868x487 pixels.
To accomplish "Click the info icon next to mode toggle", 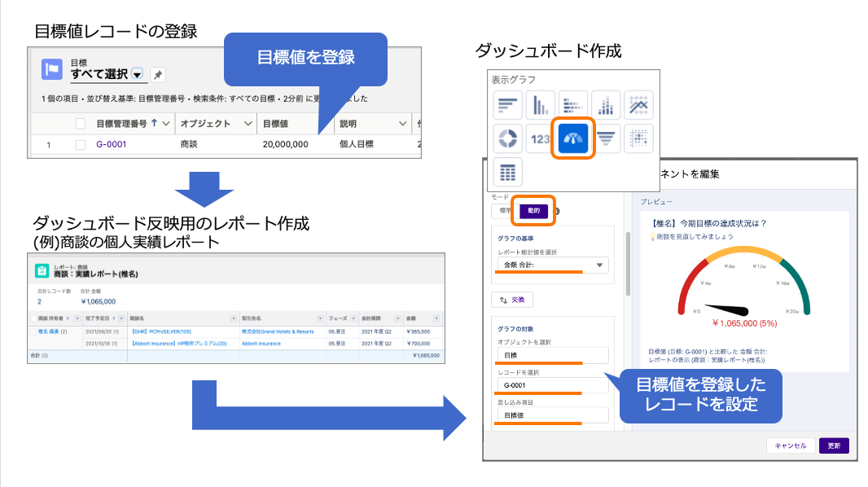I will [557, 211].
